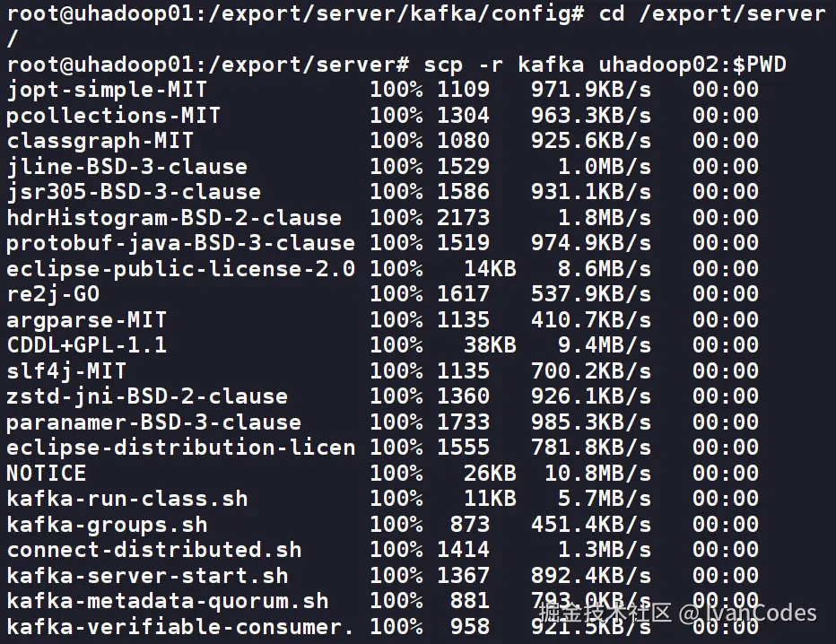Viewport: 836px width, 644px height.
Task: Click the CDDL+GPL-1.1 file name
Action: point(86,345)
